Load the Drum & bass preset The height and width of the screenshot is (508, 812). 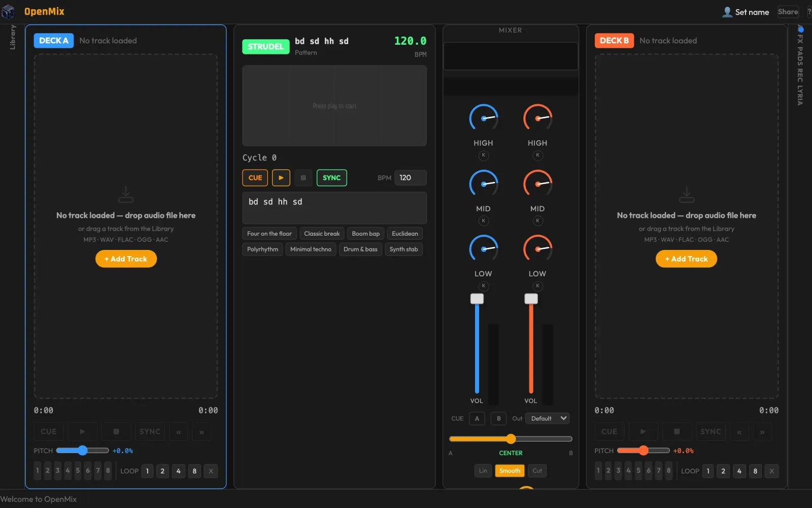[x=360, y=249]
